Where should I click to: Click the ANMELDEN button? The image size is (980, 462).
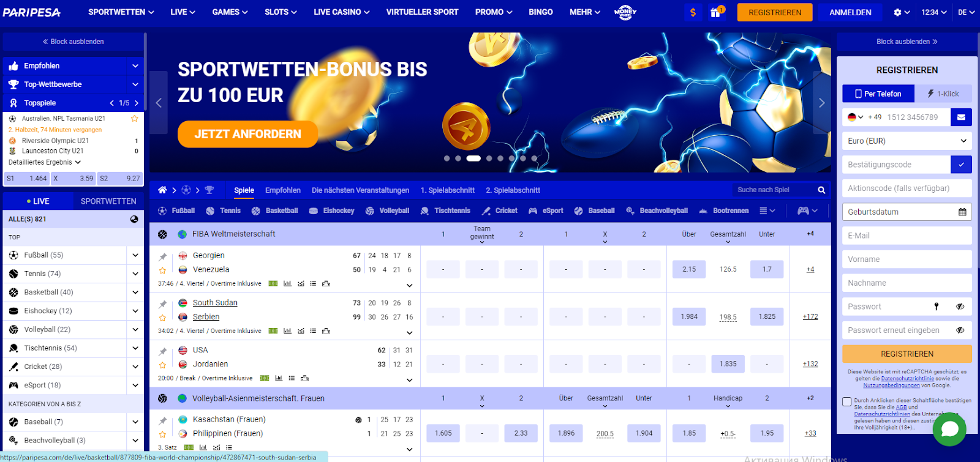point(850,12)
